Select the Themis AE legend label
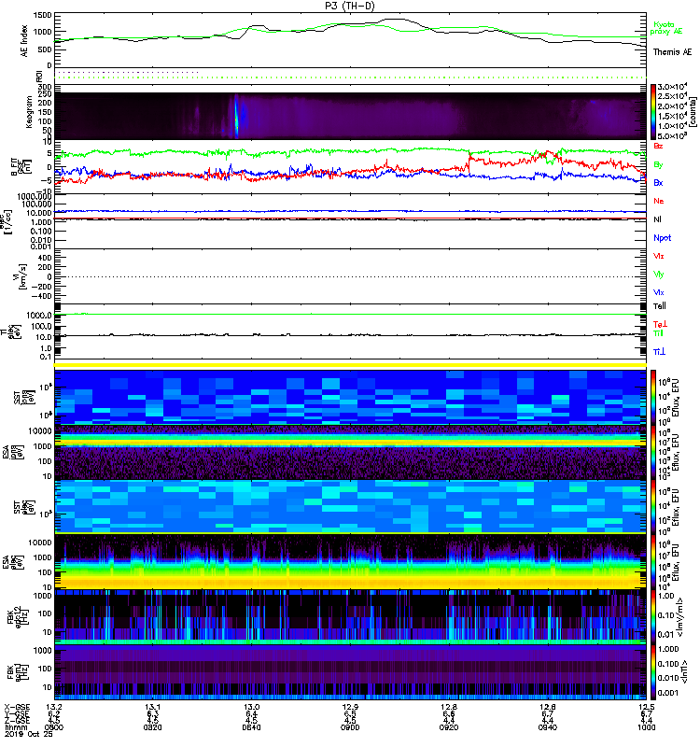The width and height of the screenshot is (700, 747). (x=672, y=52)
